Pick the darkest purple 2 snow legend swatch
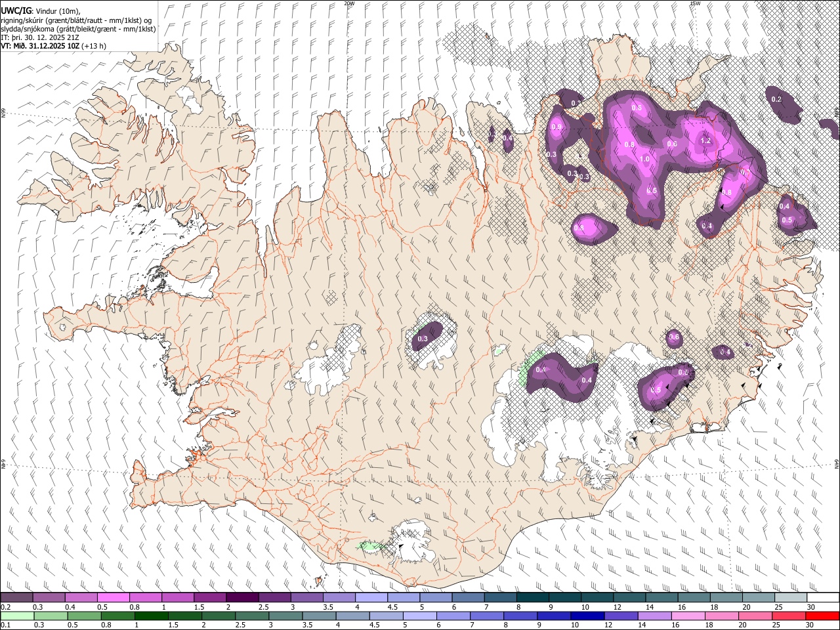The width and height of the screenshot is (840, 630). point(242,598)
